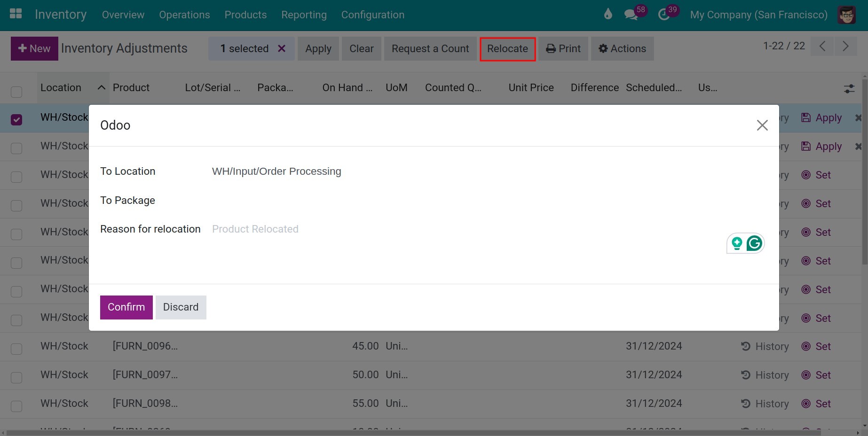868x436 pixels.
Task: Open the company switcher My Company (San Francisco)
Action: 758,15
